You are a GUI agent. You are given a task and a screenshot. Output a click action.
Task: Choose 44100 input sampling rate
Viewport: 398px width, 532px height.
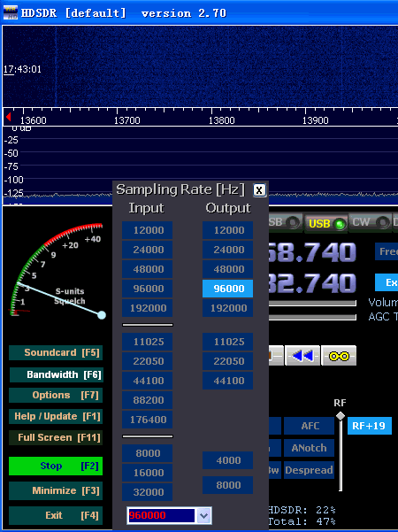click(147, 381)
